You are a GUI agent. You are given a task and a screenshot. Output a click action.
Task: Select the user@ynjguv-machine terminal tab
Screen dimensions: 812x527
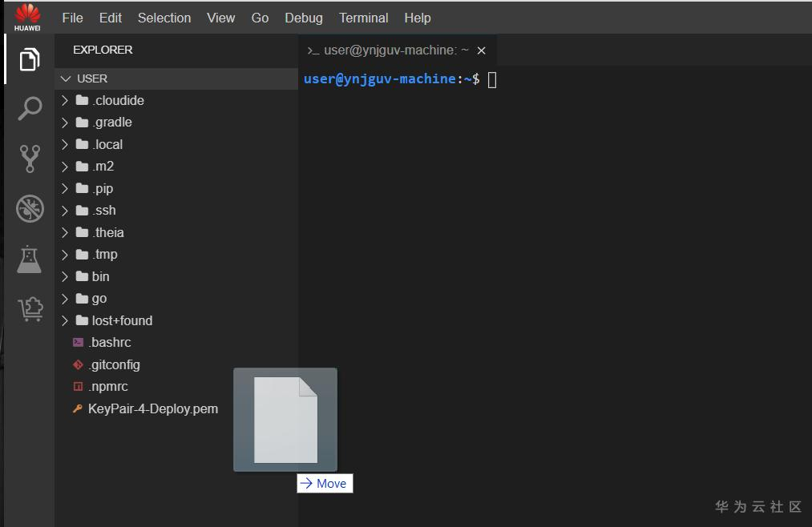click(396, 50)
